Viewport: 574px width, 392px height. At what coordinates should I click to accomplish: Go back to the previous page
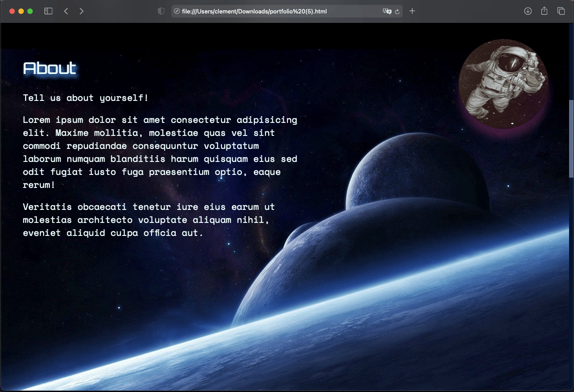click(66, 11)
